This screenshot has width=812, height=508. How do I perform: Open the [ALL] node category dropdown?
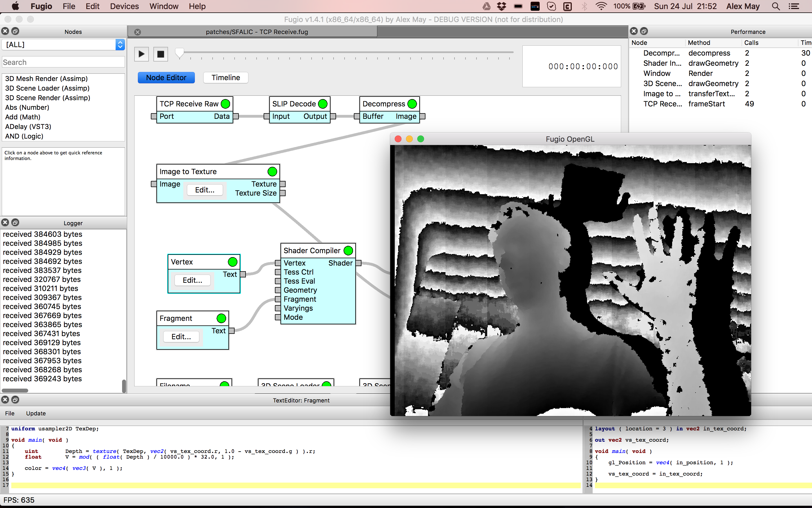63,44
